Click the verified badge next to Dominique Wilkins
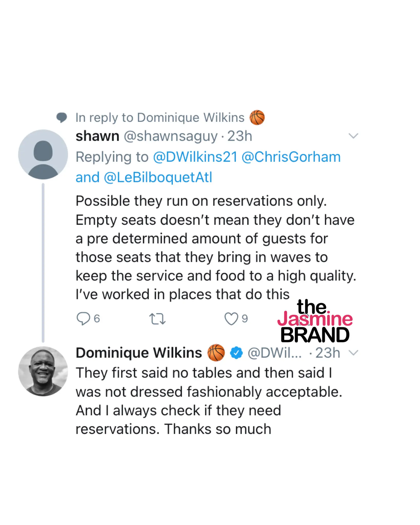 point(236,353)
